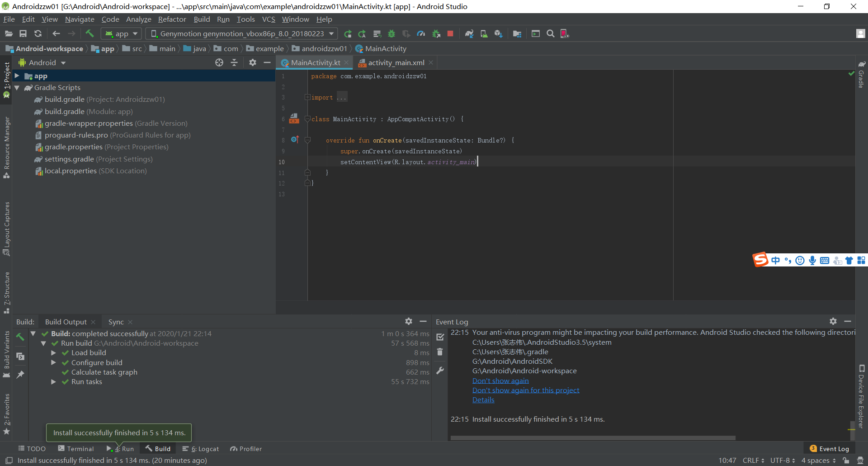The height and width of the screenshot is (466, 868).
Task: Open the Details link in Event Log
Action: (x=483, y=399)
